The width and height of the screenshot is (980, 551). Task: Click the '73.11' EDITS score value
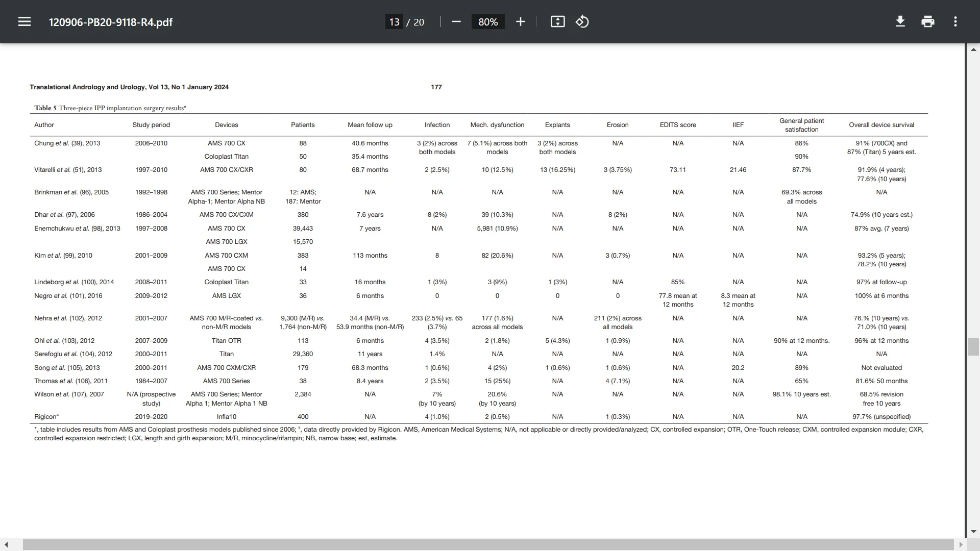coord(678,170)
